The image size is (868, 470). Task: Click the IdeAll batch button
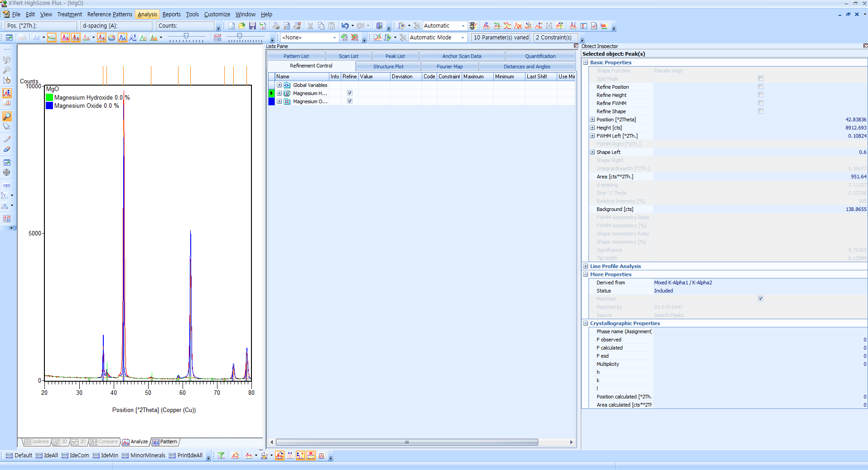(x=47, y=456)
